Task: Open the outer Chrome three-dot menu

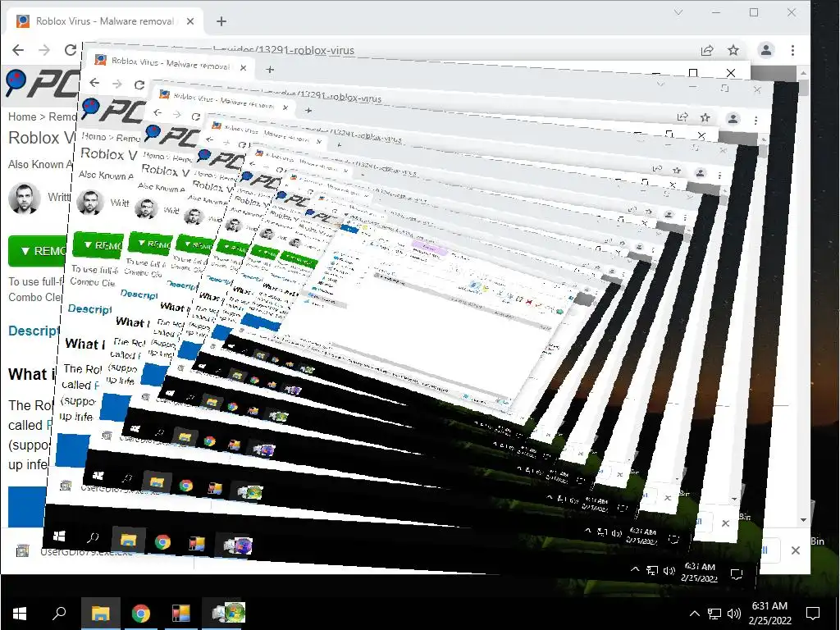Action: point(792,50)
